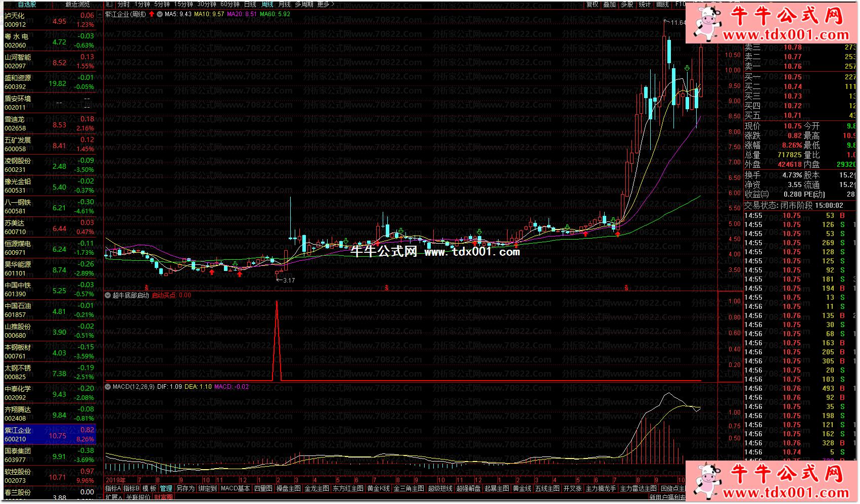Switch to 60分钟 period
Viewport: 860px width, 504px height.
pos(230,5)
